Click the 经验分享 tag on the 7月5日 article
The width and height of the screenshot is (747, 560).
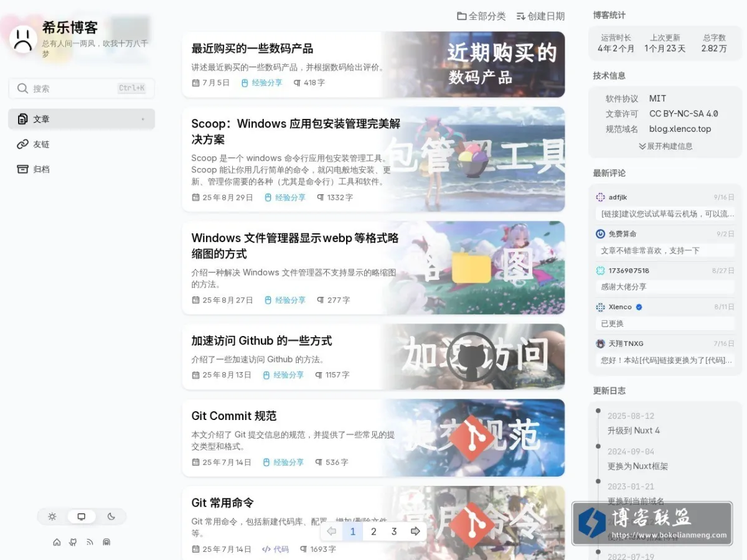click(x=261, y=82)
